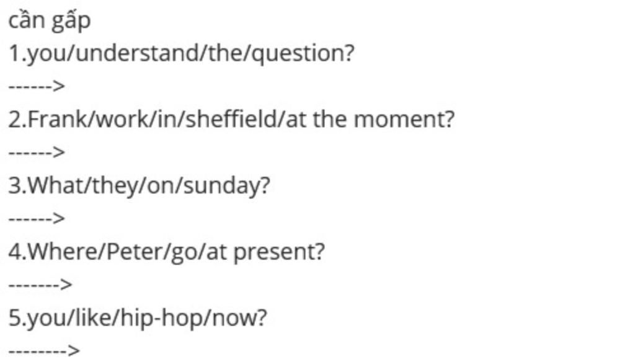Viewport: 635px width, 364px height.
Task: Click the answer arrow below sentence 1
Action: tap(37, 86)
